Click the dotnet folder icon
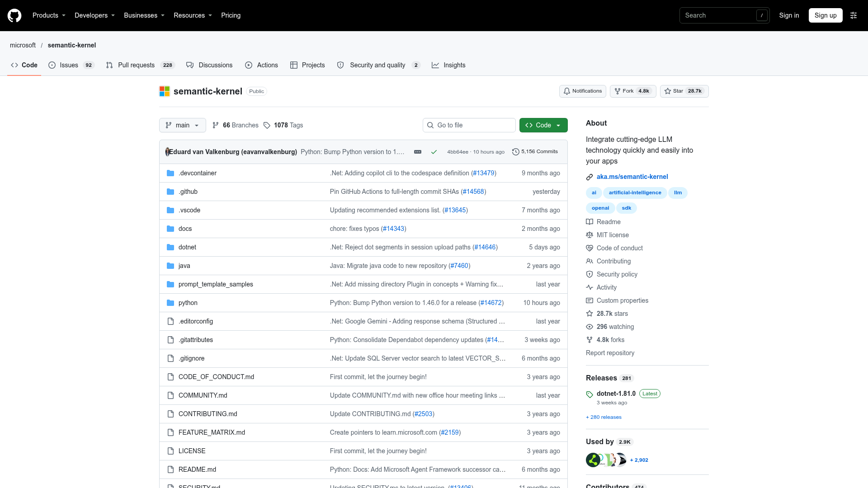Image resolution: width=868 pixels, height=488 pixels. pos(170,247)
